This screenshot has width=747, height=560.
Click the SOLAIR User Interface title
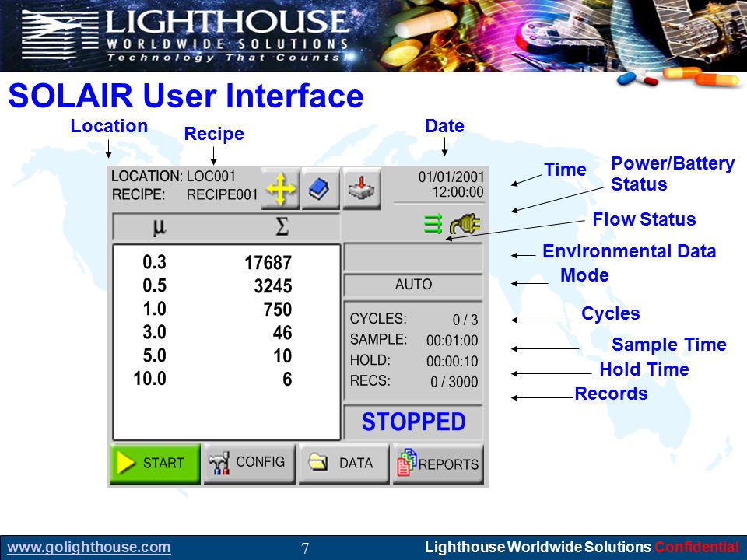(x=186, y=96)
